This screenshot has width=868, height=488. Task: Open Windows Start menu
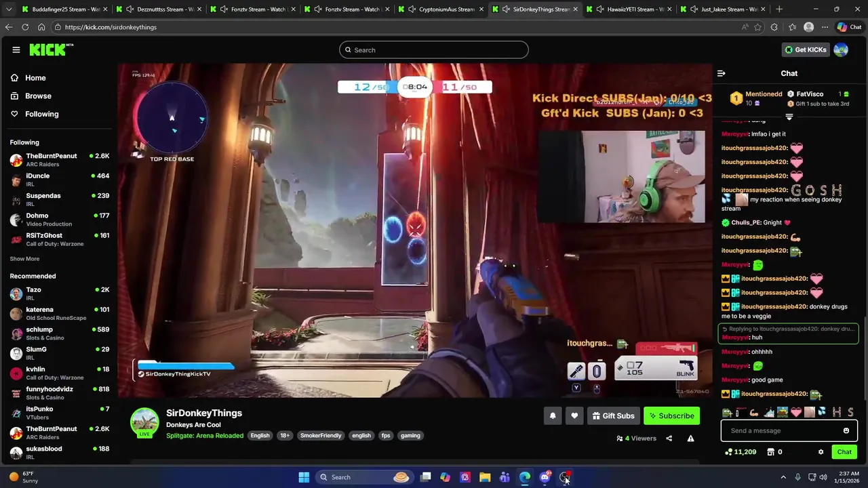coord(304,477)
